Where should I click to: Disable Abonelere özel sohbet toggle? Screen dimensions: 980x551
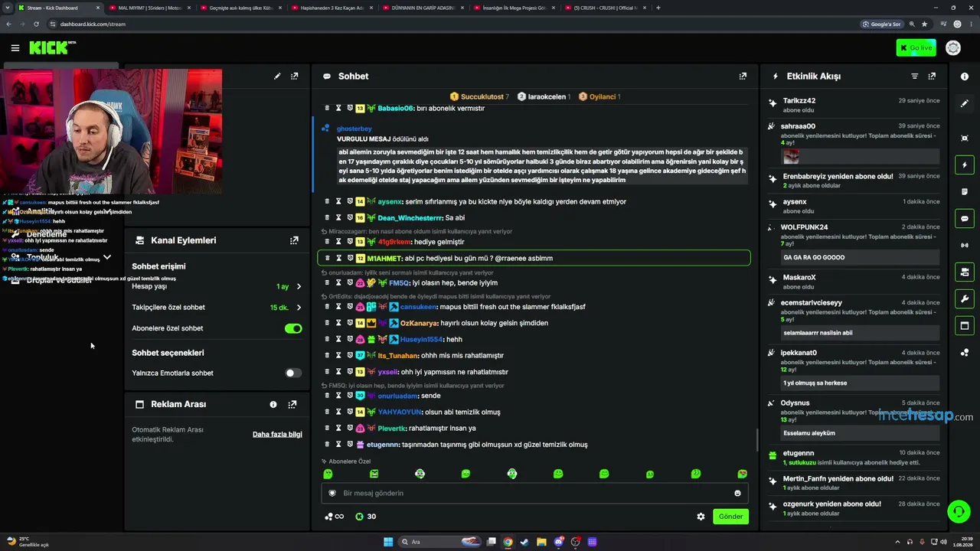[x=293, y=328]
